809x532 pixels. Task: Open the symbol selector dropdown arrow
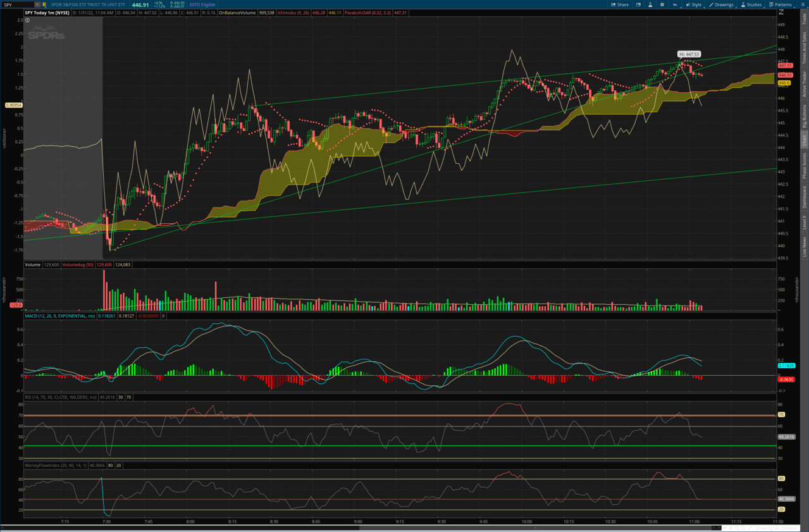tap(37, 4)
